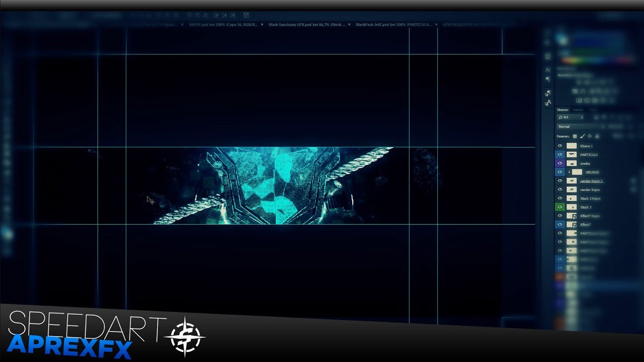This screenshot has height=362, width=644.
Task: Hide the Effect7 Kopie layer
Action: tap(559, 216)
